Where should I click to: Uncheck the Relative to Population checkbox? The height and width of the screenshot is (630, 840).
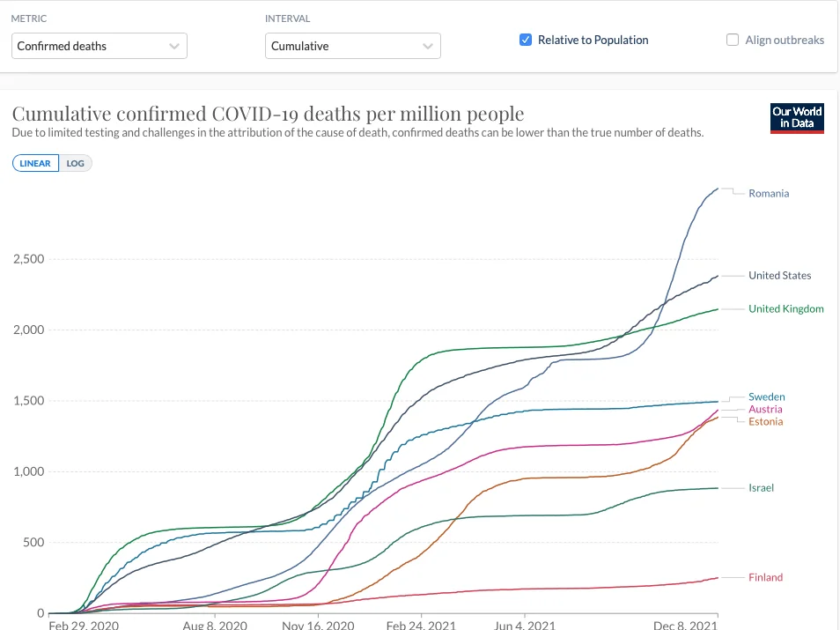526,40
